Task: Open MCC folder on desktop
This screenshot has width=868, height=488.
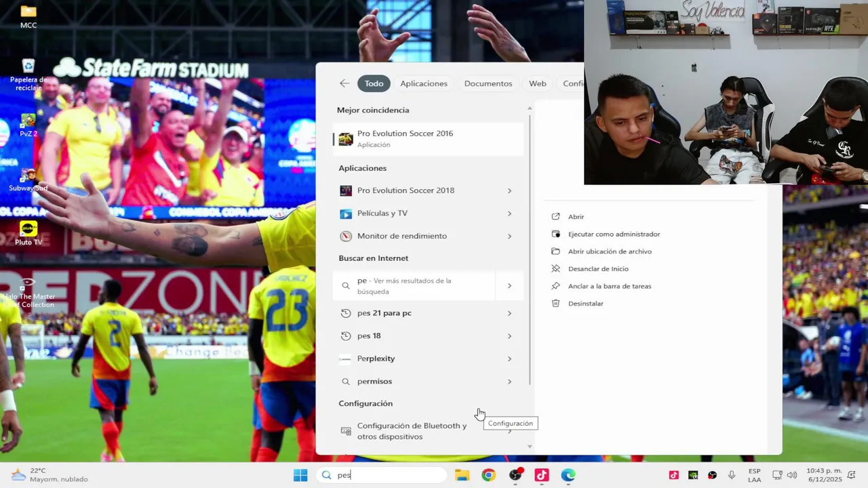Action: [28, 17]
